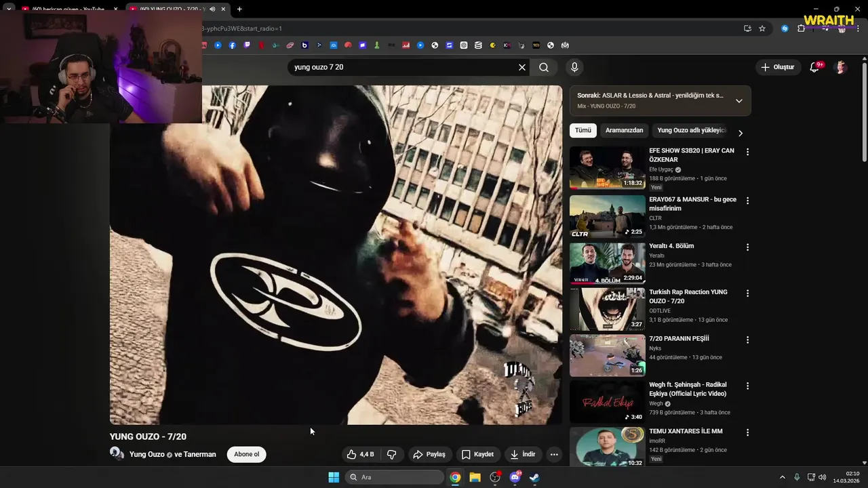
Task: Open Discord from the taskbar
Action: point(515,477)
